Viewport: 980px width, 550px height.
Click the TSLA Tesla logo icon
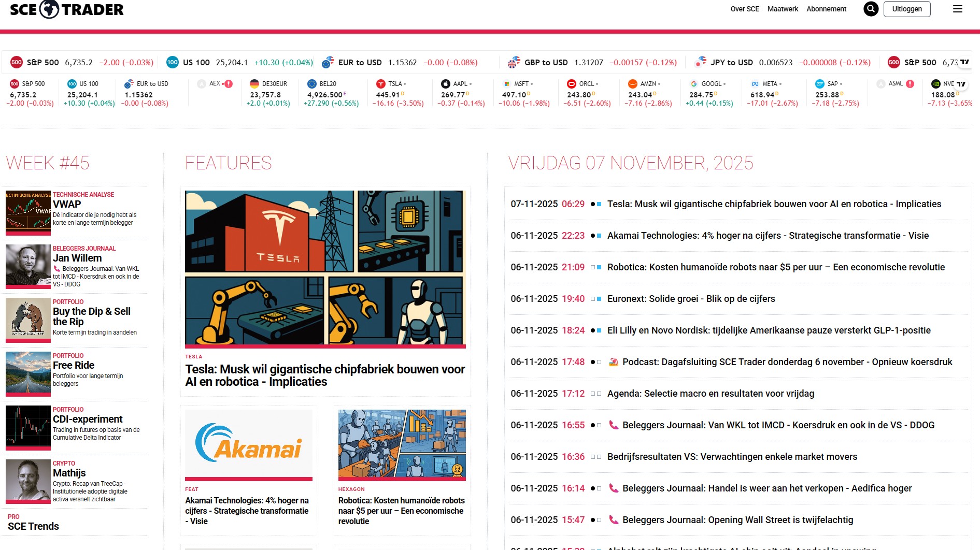(x=381, y=84)
